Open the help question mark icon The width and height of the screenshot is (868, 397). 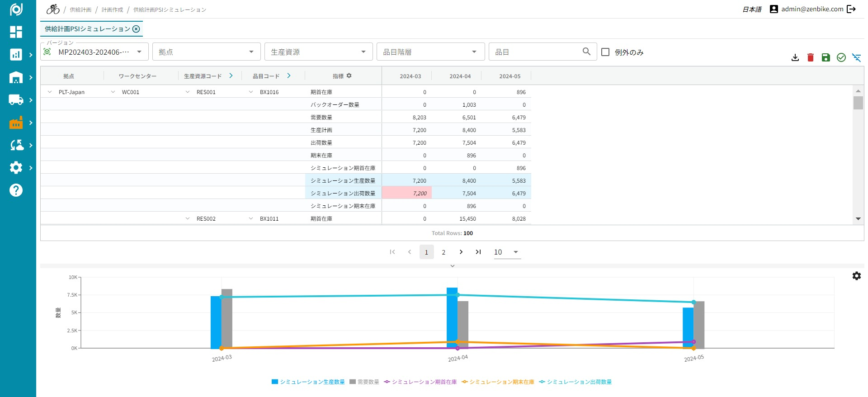click(x=16, y=190)
